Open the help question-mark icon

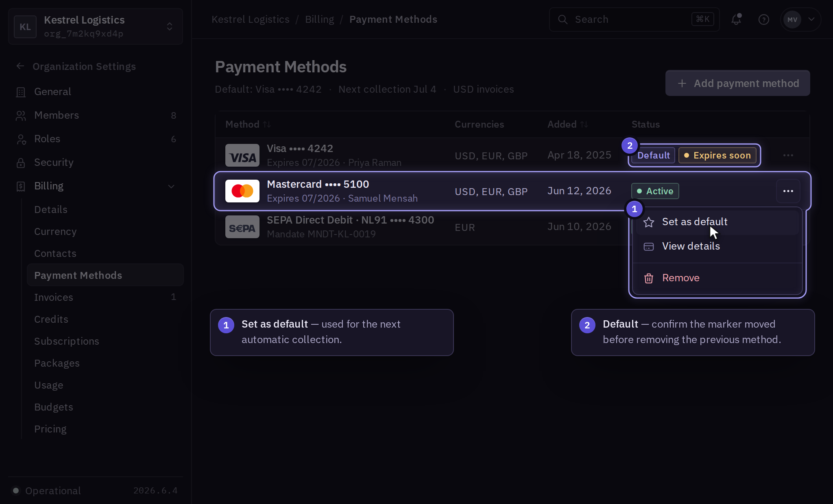[x=764, y=19]
